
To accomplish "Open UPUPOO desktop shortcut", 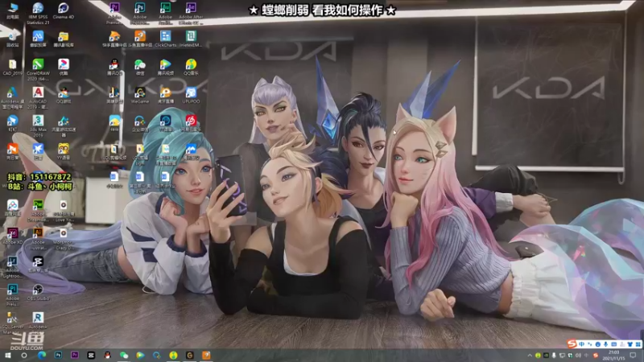I will pyautogui.click(x=191, y=95).
